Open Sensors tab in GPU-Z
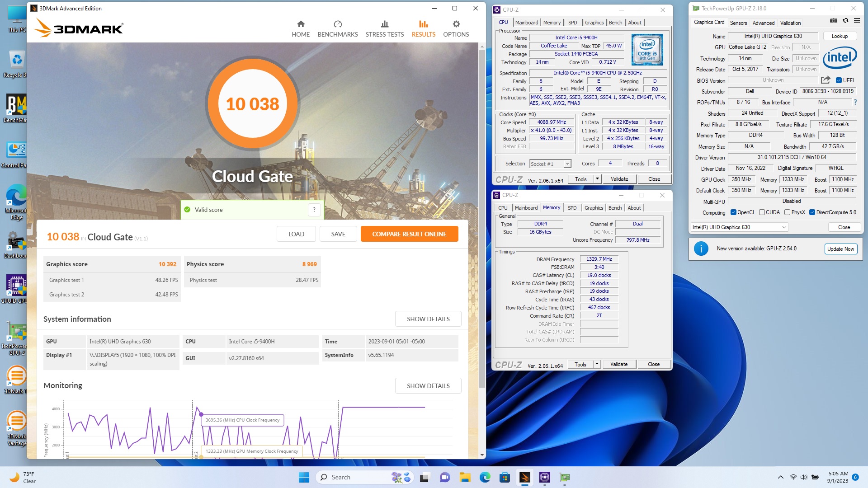Viewport: 868px width, 488px height. tap(738, 23)
